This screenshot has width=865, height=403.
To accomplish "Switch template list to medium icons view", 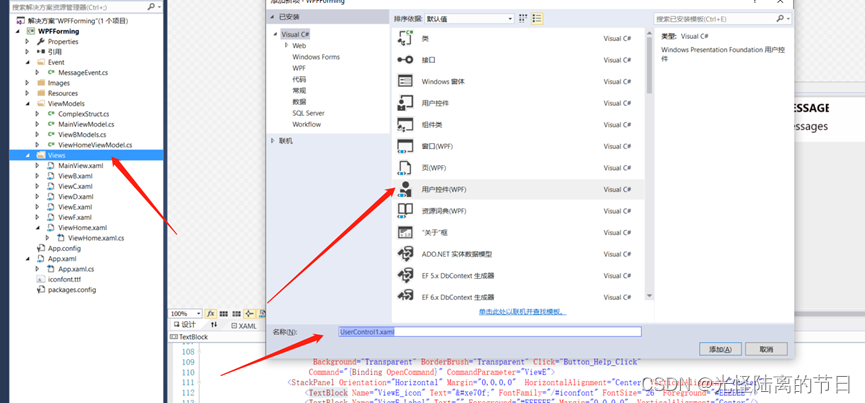I will click(537, 18).
